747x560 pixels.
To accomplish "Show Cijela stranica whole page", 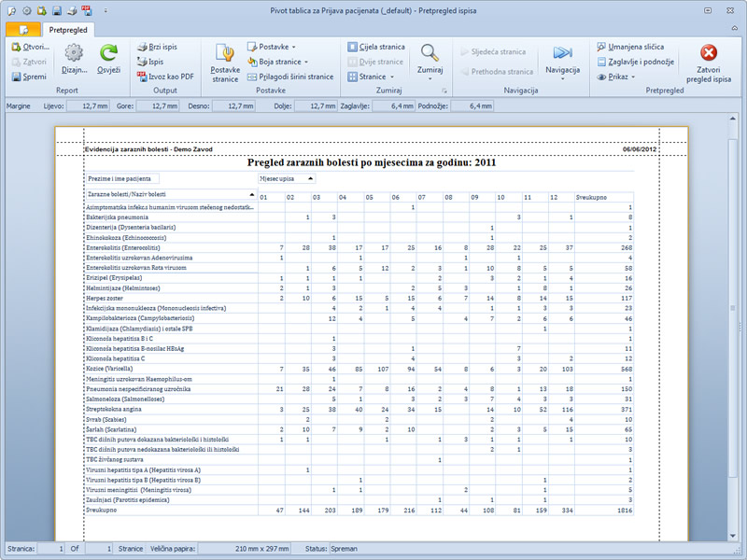I will [376, 47].
